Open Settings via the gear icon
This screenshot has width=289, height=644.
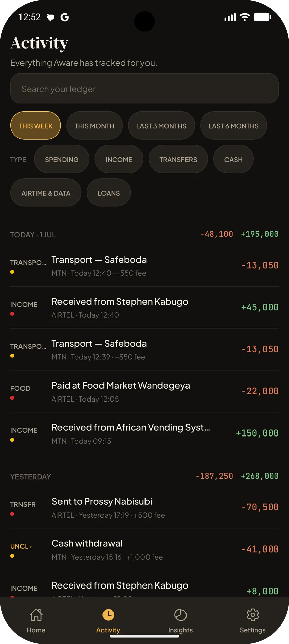pyautogui.click(x=253, y=615)
